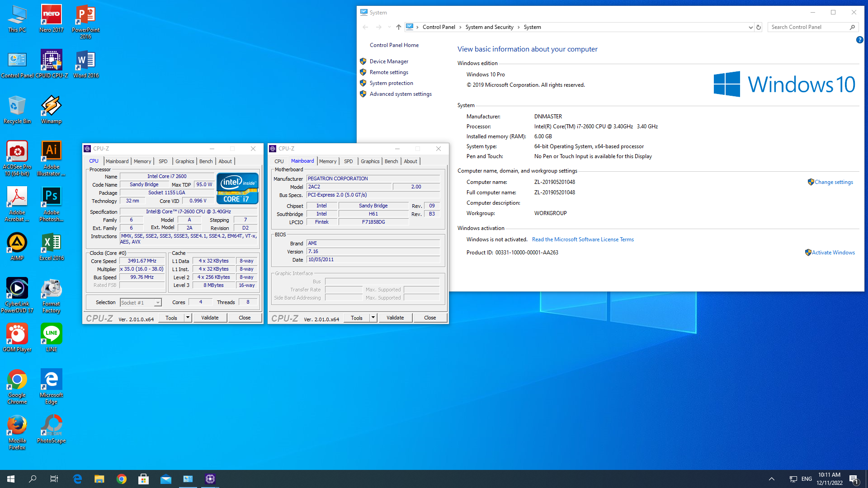Open ACDSee Pro 10 shortcut
The width and height of the screenshot is (868, 488).
[x=17, y=159]
